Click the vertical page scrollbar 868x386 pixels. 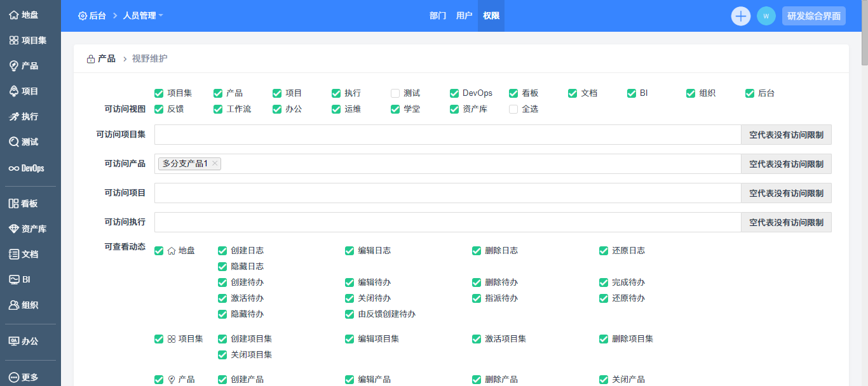point(864,190)
